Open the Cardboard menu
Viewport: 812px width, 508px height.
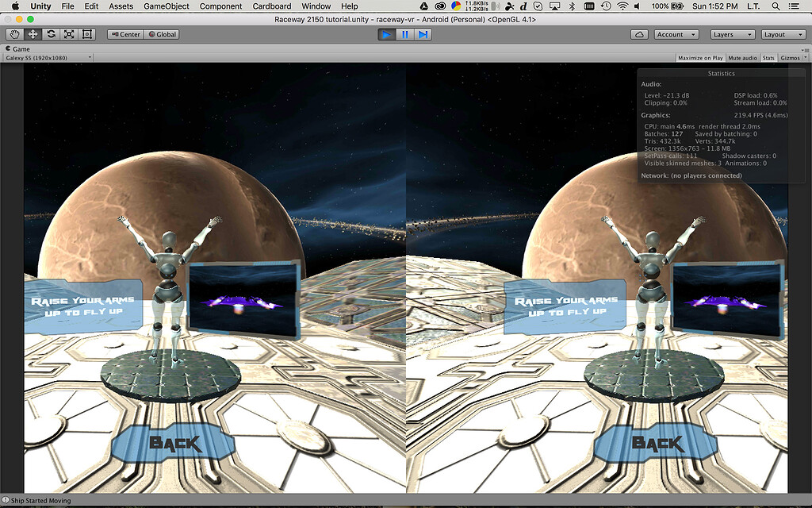tap(271, 6)
